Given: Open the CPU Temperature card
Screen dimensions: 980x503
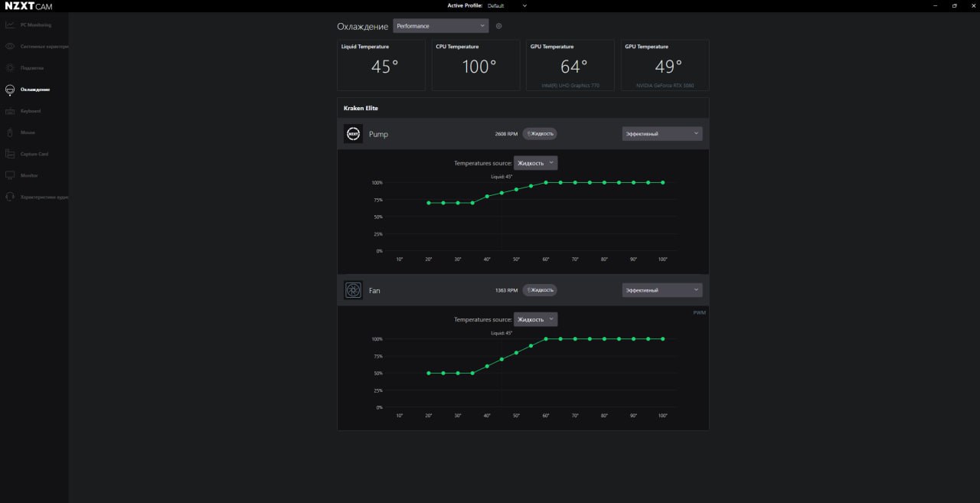Looking at the screenshot, I should click(476, 65).
